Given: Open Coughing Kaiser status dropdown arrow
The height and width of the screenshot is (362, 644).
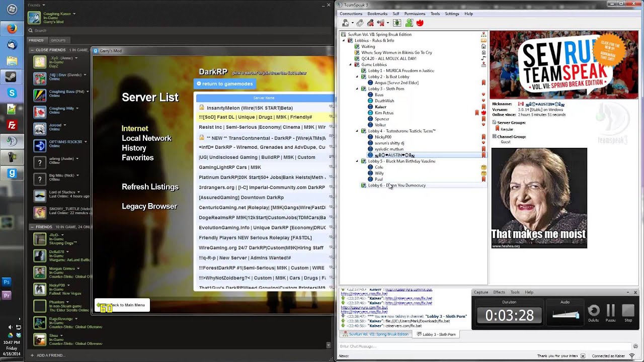Looking at the screenshot, I should [x=74, y=14].
